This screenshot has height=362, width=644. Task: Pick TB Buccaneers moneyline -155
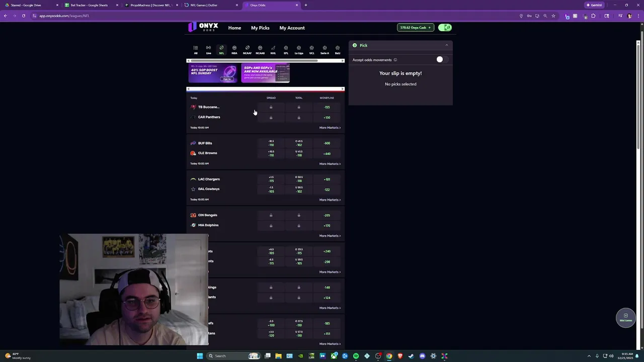click(327, 107)
